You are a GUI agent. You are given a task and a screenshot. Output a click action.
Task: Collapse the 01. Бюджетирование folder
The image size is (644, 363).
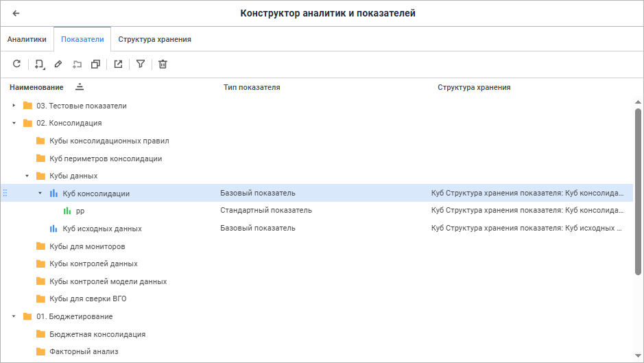14,316
